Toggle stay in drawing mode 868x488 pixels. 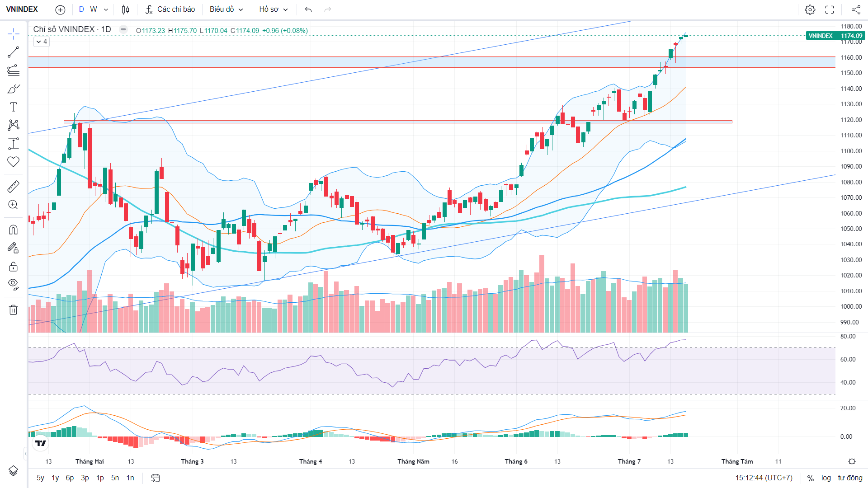14,248
